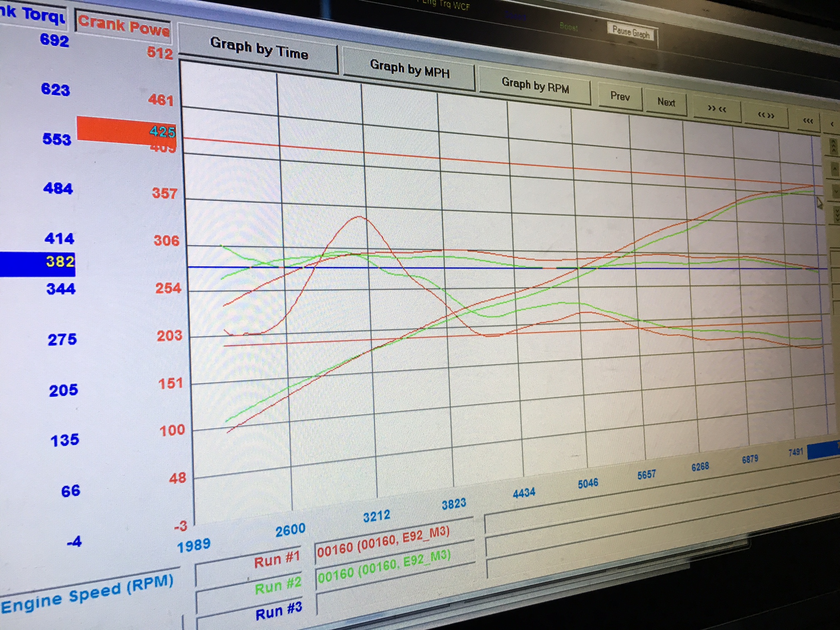Click the -3 power axis value
840x630 pixels.
[x=181, y=526]
